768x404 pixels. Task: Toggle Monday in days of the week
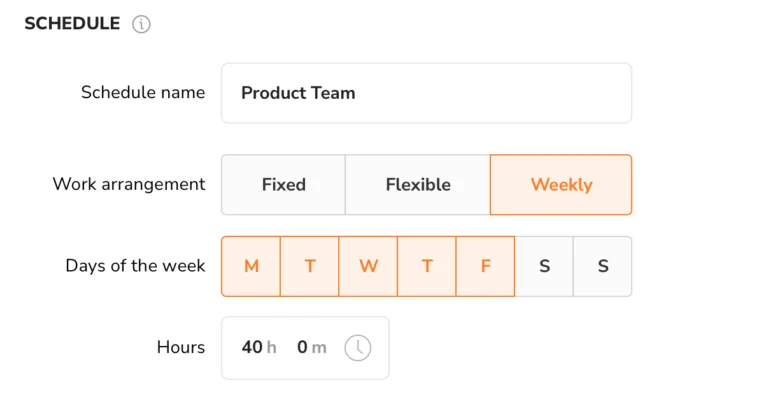click(x=251, y=266)
